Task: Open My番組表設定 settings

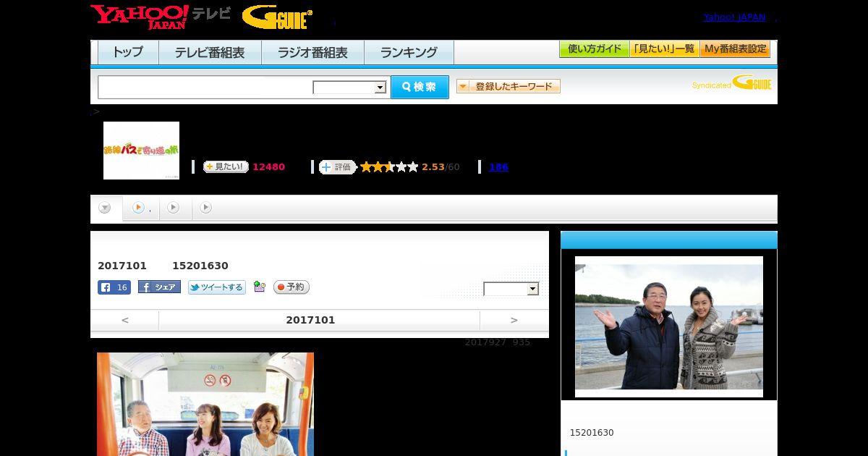Action: (735, 49)
